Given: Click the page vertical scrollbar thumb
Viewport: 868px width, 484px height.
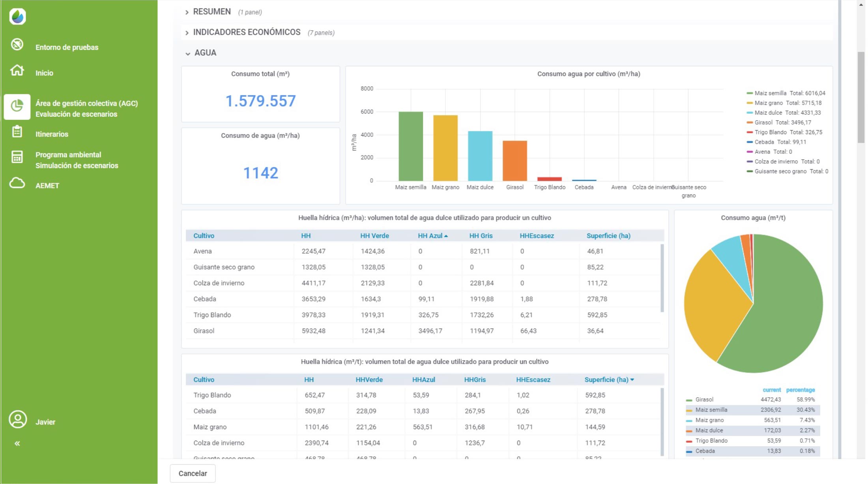Looking at the screenshot, I should 861,97.
